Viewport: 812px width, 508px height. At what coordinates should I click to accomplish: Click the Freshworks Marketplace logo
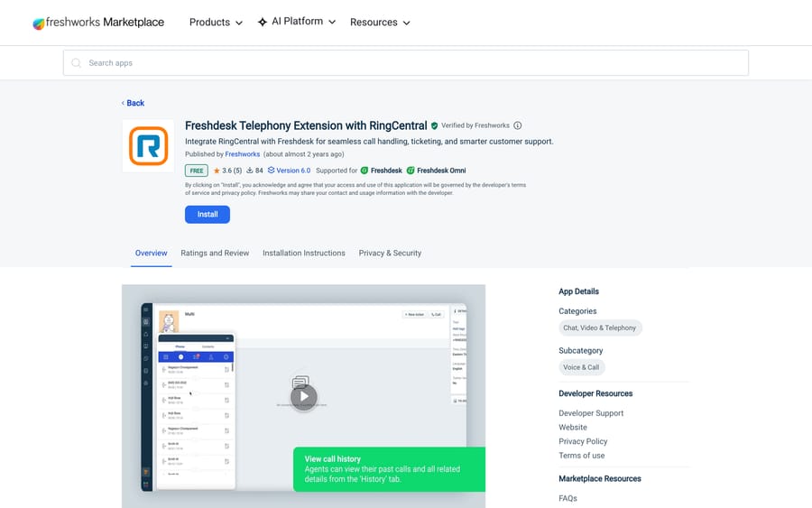tap(98, 23)
